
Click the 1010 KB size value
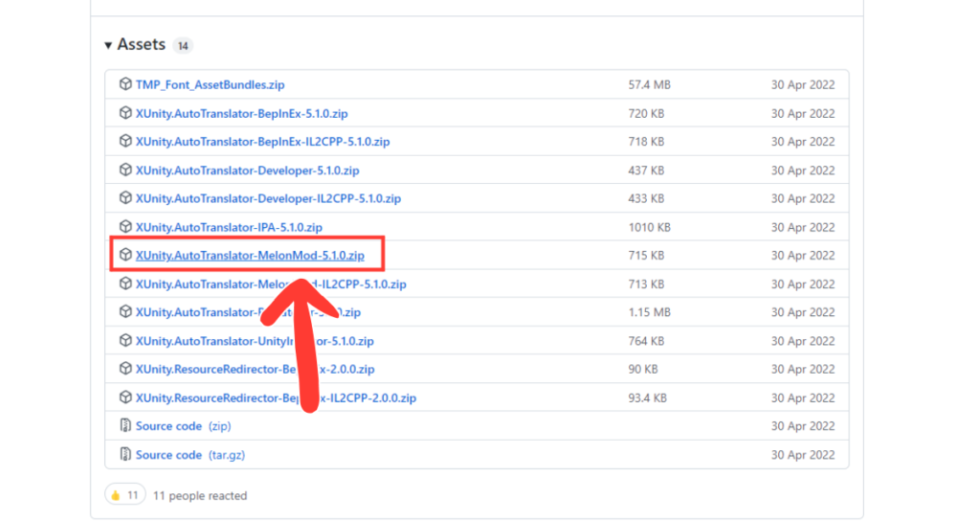tap(650, 227)
